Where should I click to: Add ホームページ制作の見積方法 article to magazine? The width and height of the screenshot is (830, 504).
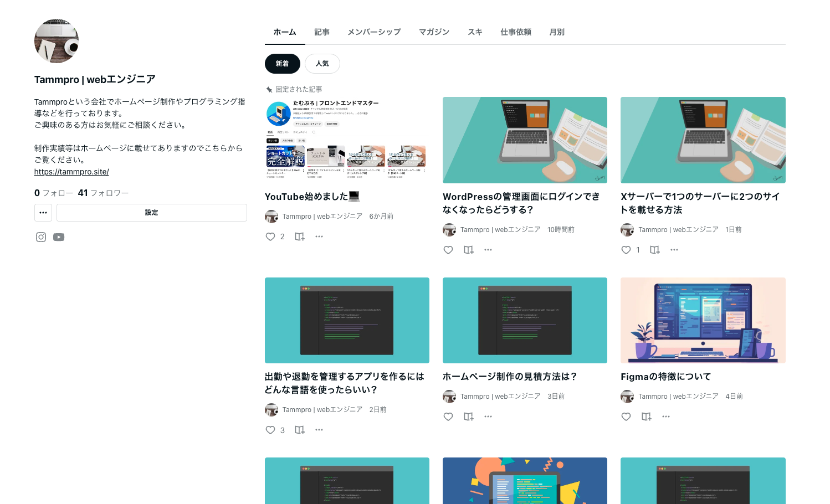469,416
